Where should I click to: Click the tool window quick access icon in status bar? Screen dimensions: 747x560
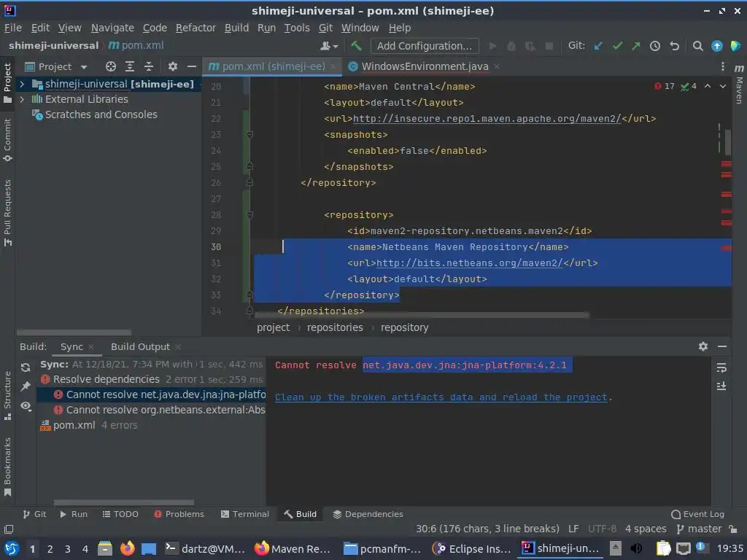click(x=9, y=529)
